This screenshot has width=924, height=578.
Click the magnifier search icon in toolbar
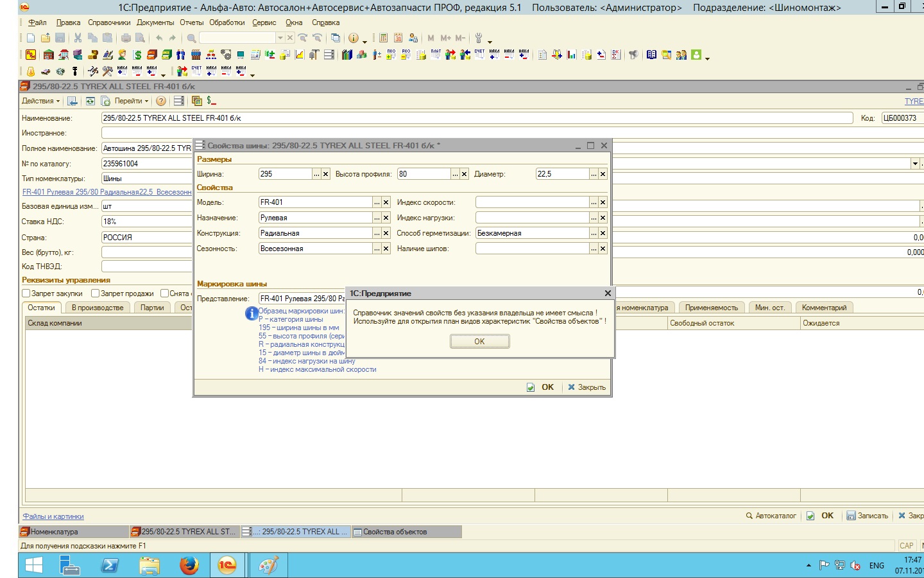click(x=191, y=38)
